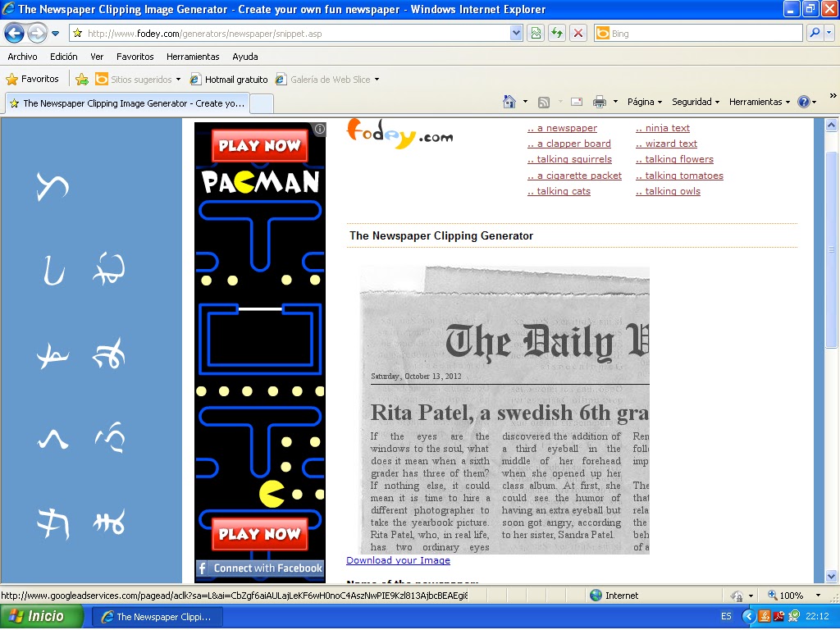Open the 'wizard text' link
840x630 pixels.
click(666, 144)
